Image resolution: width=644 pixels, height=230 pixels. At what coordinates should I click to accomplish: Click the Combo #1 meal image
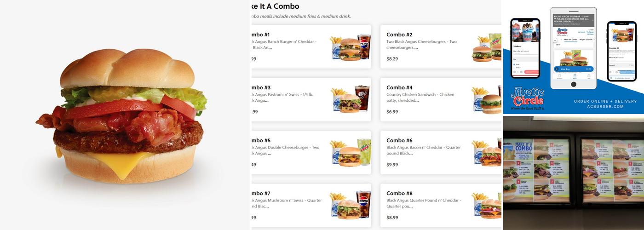click(351, 47)
